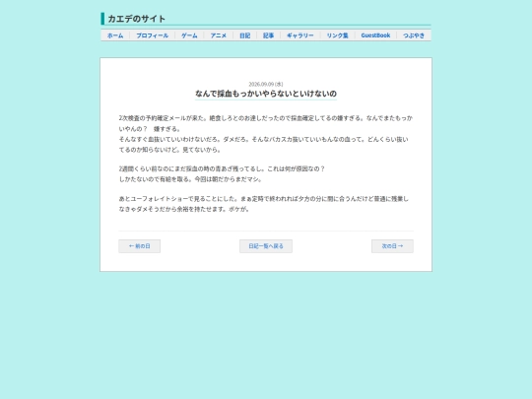The height and width of the screenshot is (399, 532).
Task: Go to the プロフィール page
Action: click(153, 35)
